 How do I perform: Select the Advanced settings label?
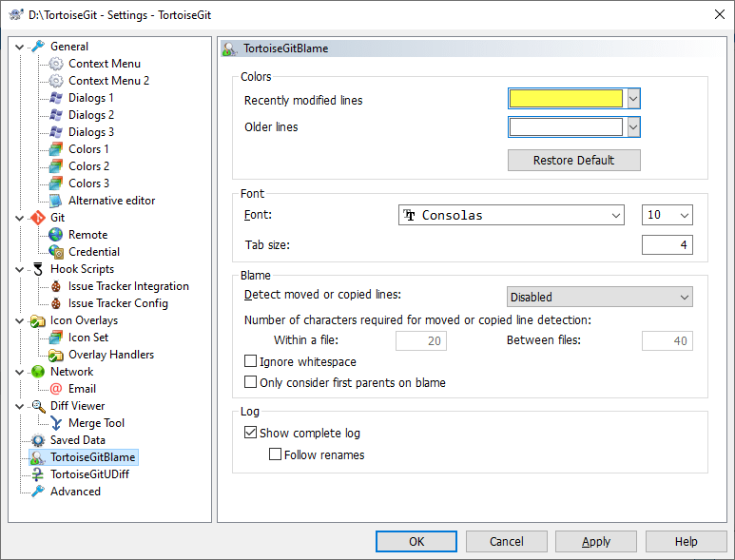point(75,492)
